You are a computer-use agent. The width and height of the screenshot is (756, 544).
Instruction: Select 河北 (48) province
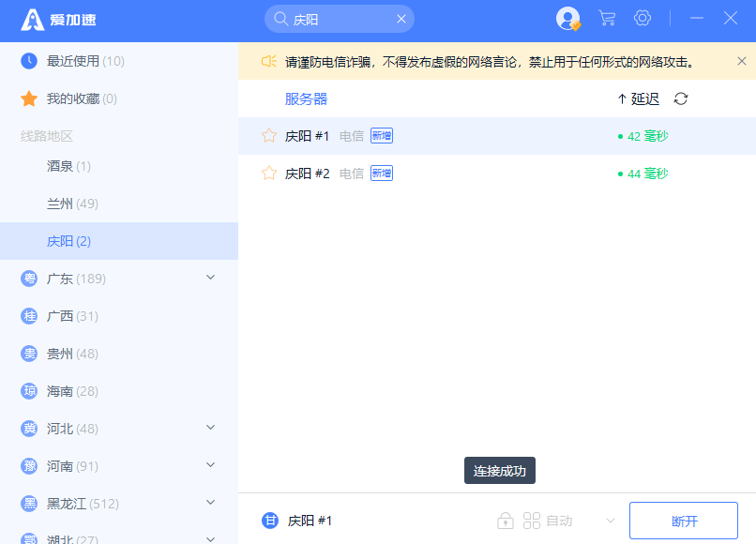(x=119, y=429)
